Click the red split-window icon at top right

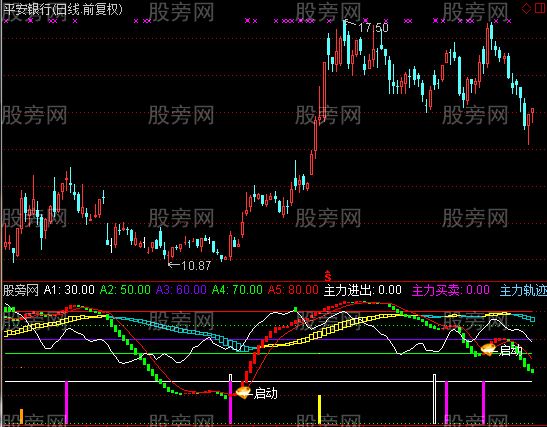pyautogui.click(x=540, y=8)
